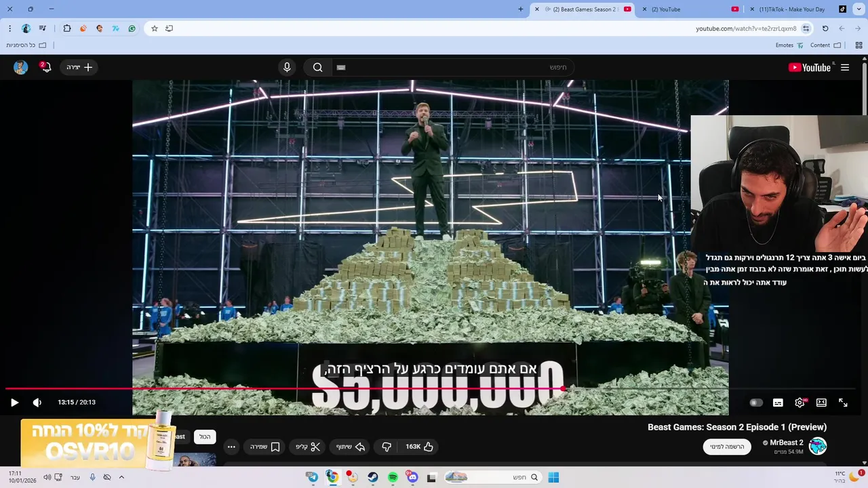Open media control playlist icon
Screen dimensions: 868x488
click(x=43, y=28)
